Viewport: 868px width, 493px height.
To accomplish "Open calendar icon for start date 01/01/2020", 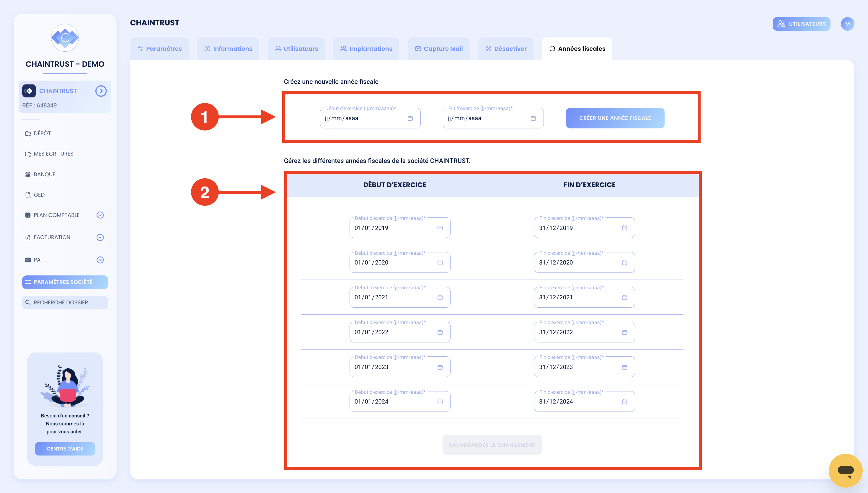I will [x=440, y=263].
